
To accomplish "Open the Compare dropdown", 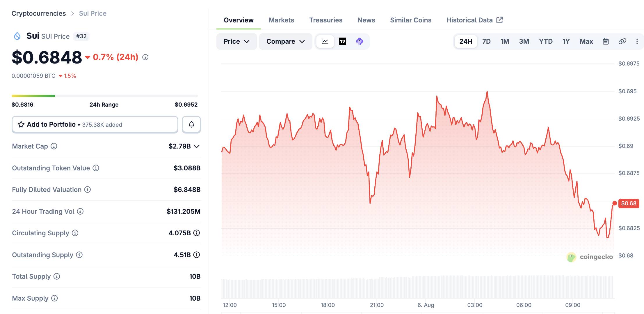I will pyautogui.click(x=285, y=41).
